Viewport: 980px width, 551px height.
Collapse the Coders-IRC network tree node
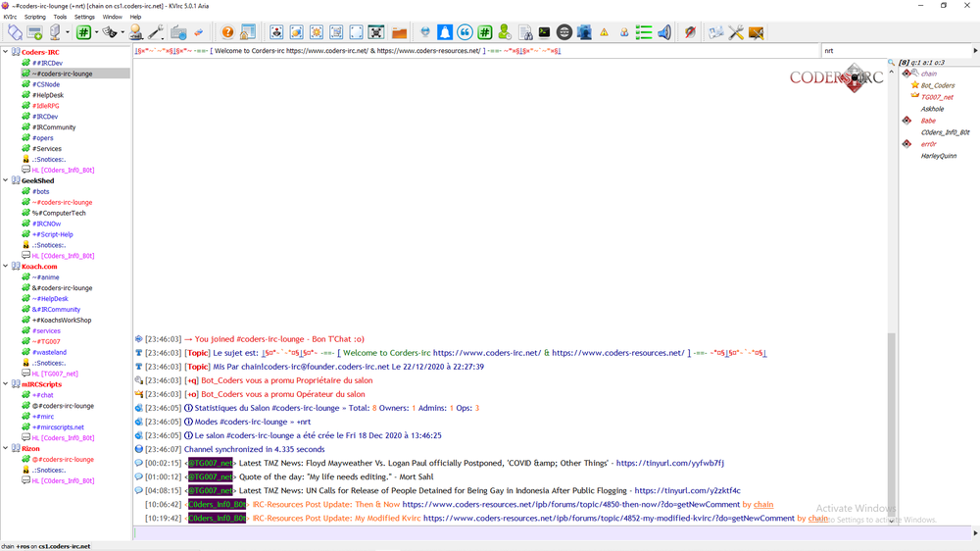(x=5, y=52)
